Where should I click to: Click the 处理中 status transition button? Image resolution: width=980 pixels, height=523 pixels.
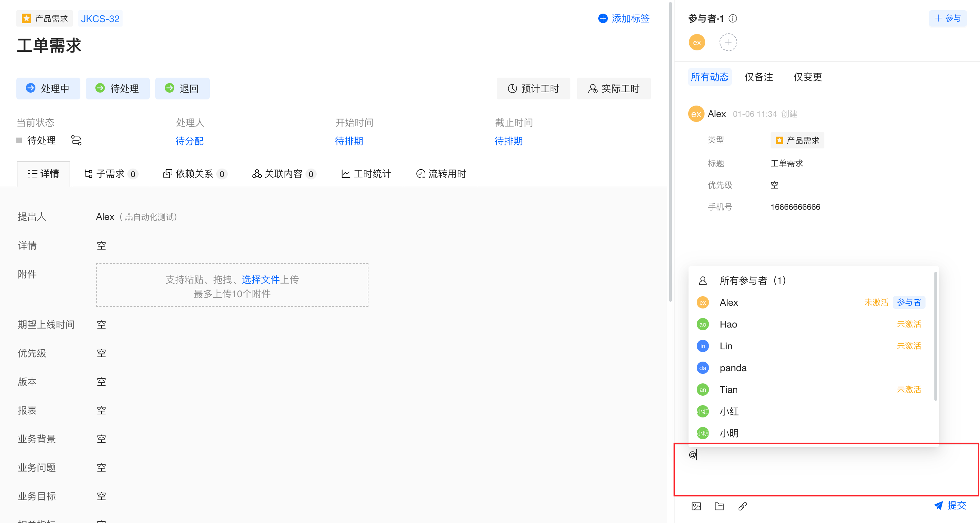point(48,88)
